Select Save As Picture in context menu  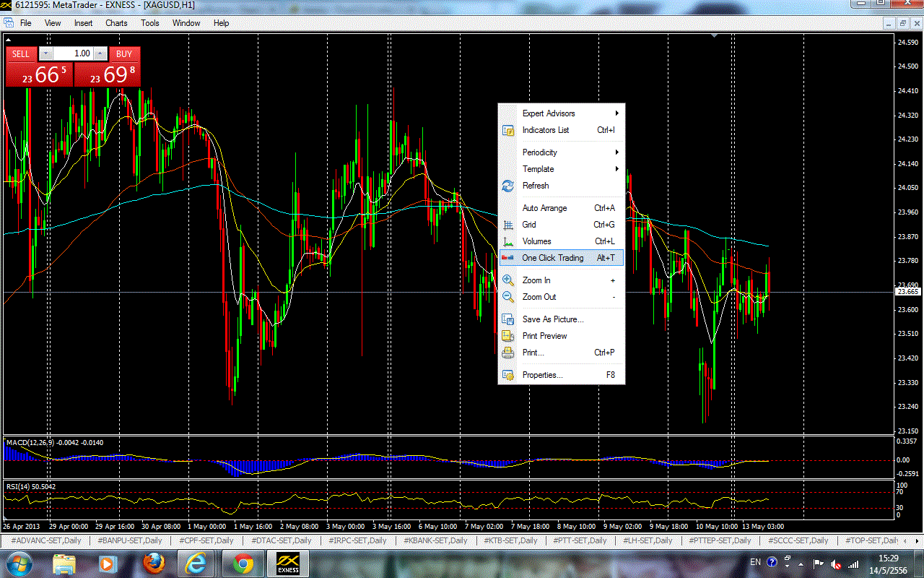coord(561,319)
